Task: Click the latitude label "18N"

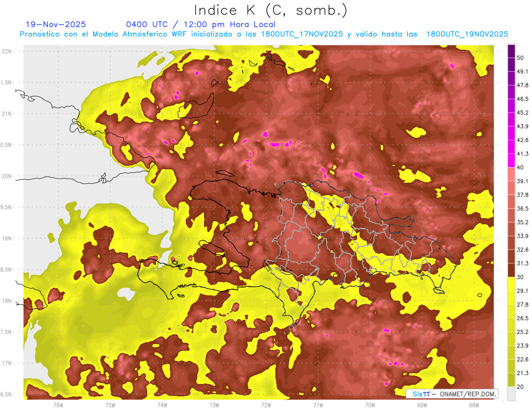Action: [x=7, y=301]
